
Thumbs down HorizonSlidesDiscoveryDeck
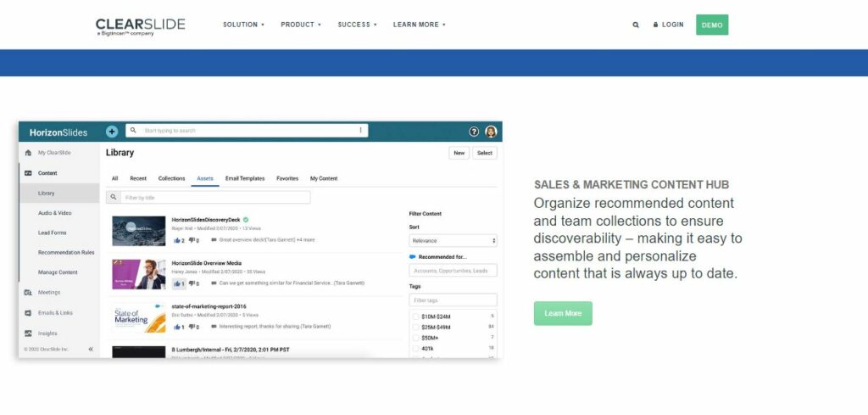(192, 240)
